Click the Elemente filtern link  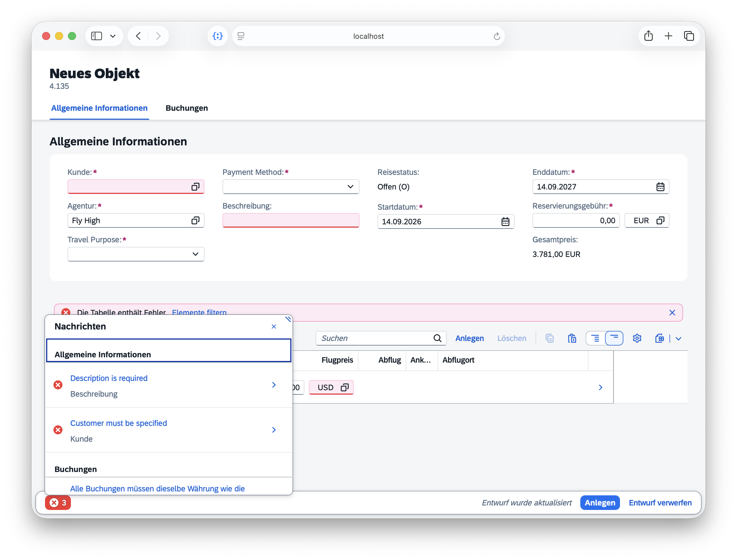pos(199,312)
